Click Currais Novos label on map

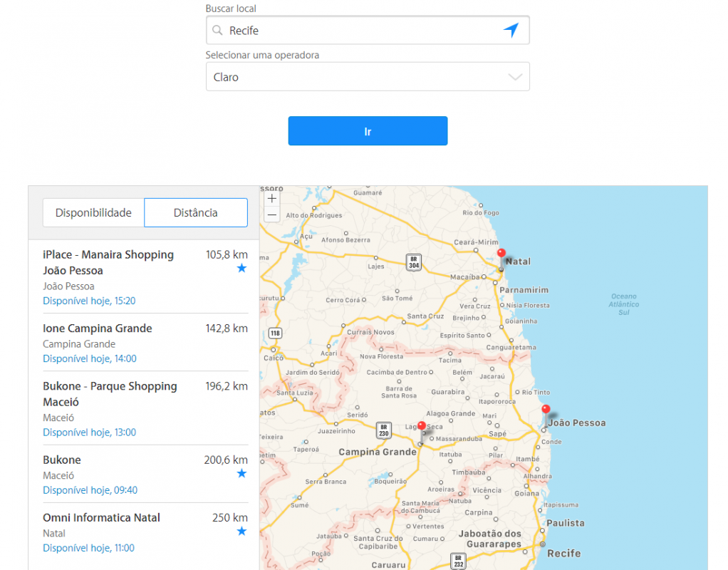click(370, 332)
